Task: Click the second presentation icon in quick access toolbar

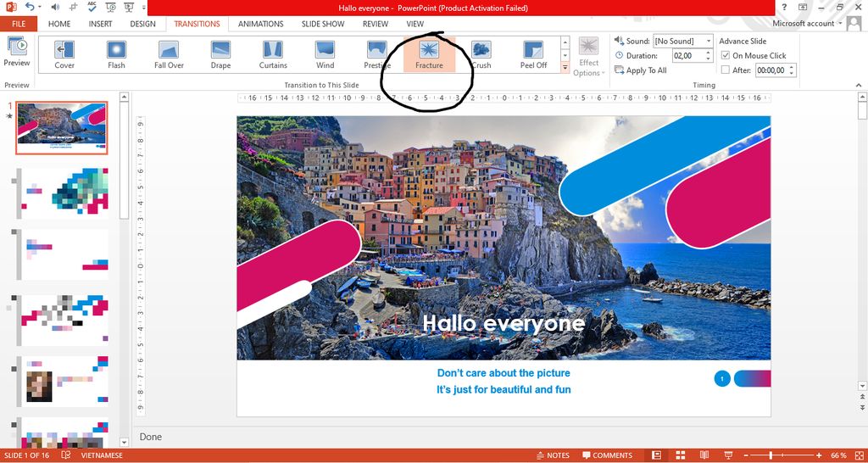Action: (x=130, y=7)
